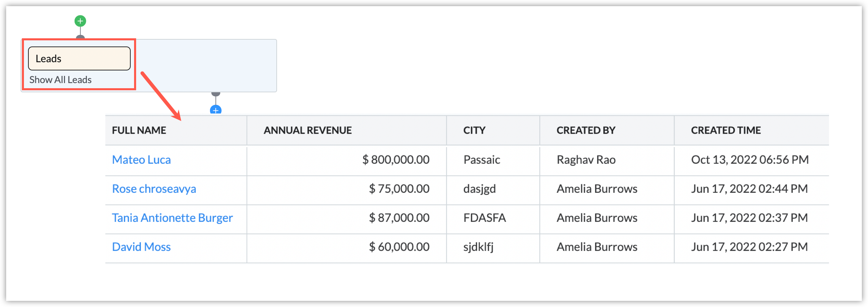Select the Leads block in the node
This screenshot has height=307, width=868.
point(79,58)
